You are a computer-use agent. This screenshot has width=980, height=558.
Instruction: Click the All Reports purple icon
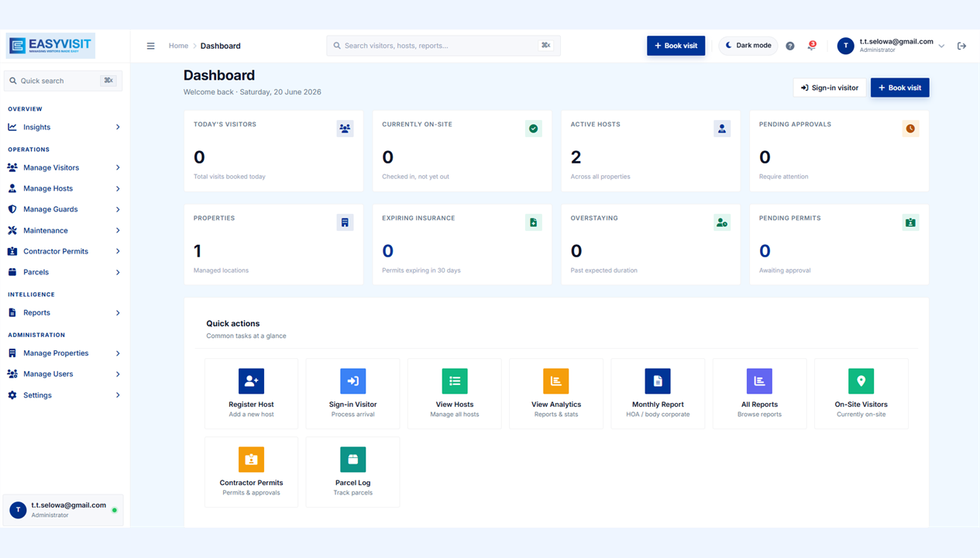point(759,381)
